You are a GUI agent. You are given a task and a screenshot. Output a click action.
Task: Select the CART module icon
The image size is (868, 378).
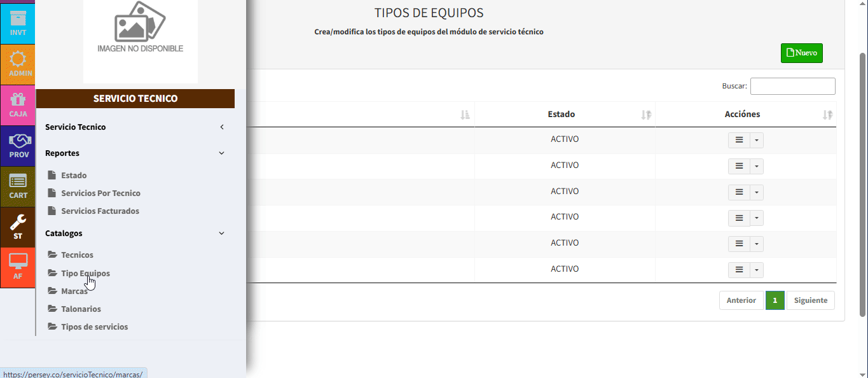[x=18, y=186]
